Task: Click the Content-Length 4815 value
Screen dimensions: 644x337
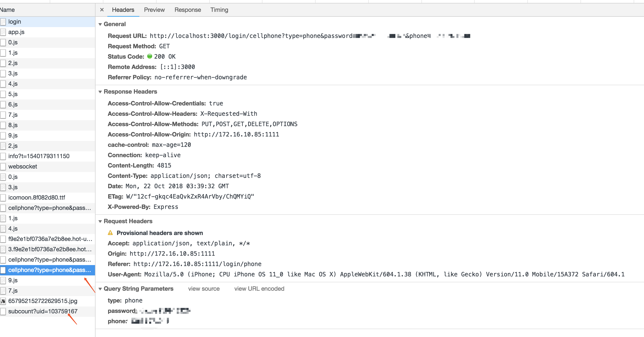Action: coord(164,165)
